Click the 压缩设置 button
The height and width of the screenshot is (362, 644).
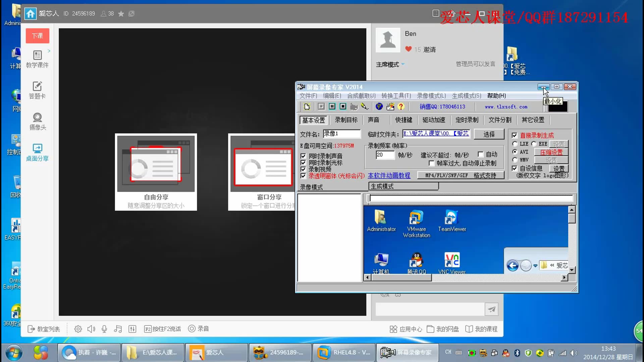[551, 152]
